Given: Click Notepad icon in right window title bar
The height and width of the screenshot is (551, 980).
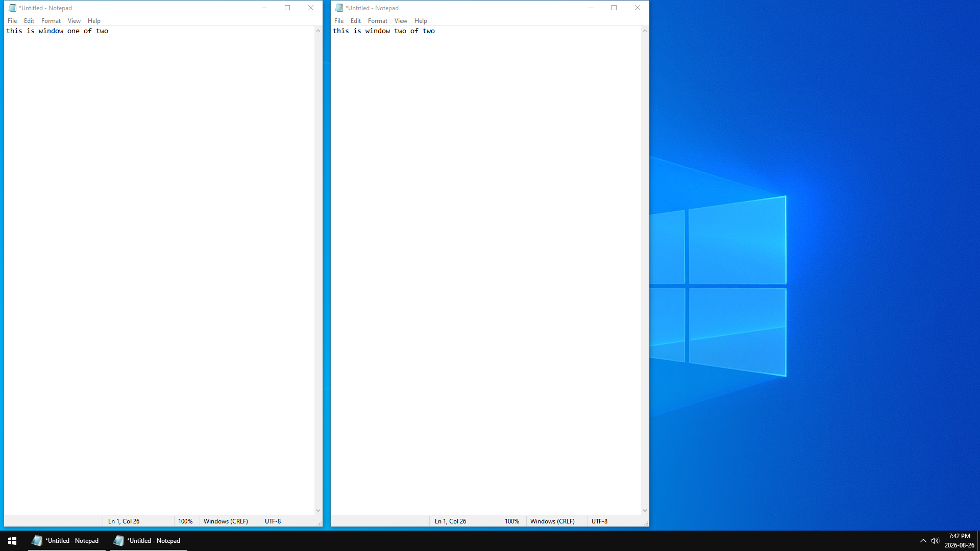Looking at the screenshot, I should coord(339,8).
